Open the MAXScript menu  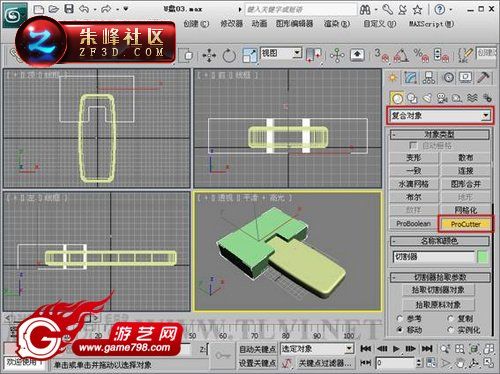pos(431,24)
